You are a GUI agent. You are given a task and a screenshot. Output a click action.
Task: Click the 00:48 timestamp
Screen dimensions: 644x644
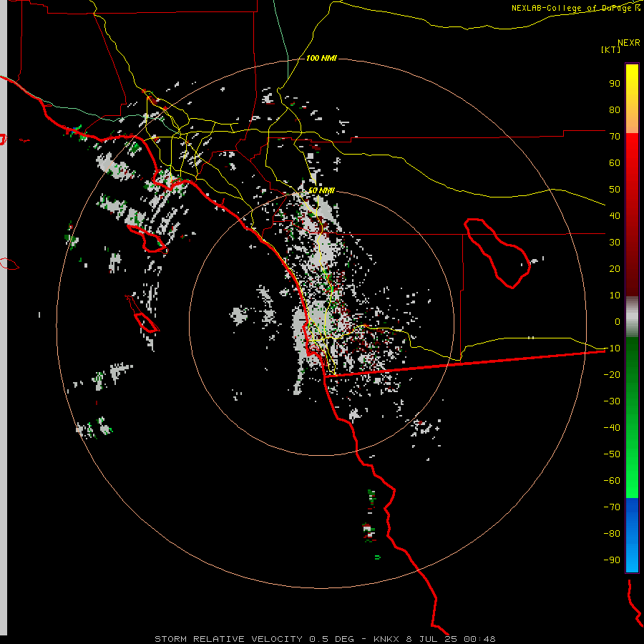pos(479,639)
